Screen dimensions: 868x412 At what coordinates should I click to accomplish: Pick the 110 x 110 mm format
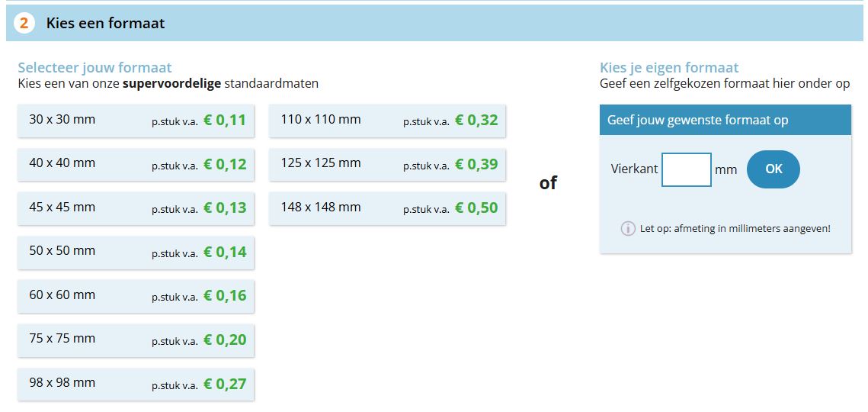click(x=387, y=121)
